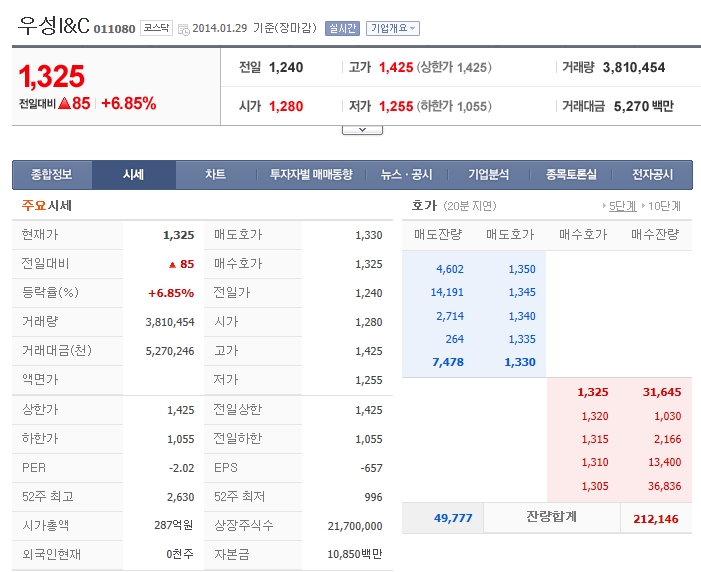Image resolution: width=701 pixels, height=572 pixels.
Task: Click the 거래대금 value 5,270 백만
Action: click(x=643, y=106)
